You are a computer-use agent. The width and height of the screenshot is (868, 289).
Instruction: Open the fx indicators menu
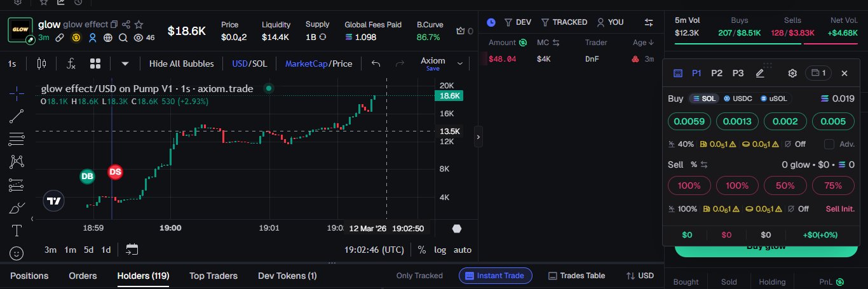71,64
